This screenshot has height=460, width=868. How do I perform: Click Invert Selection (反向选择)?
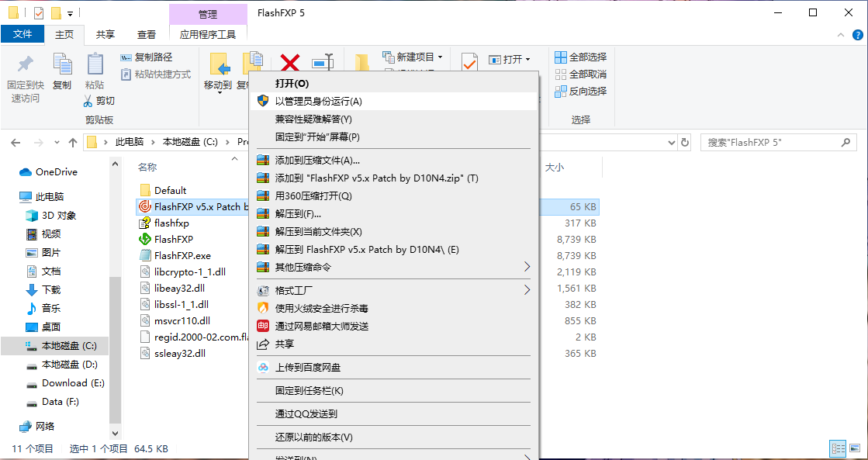click(581, 92)
